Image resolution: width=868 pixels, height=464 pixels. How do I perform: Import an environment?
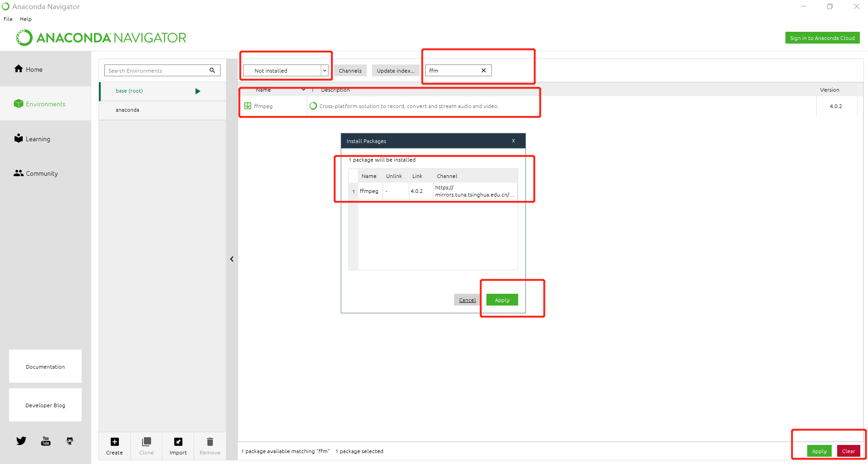point(178,446)
